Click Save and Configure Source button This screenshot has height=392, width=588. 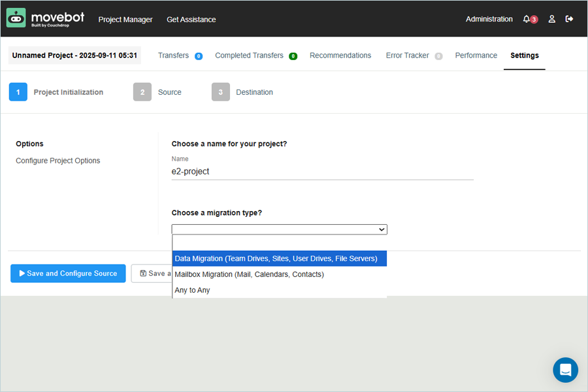click(68, 274)
